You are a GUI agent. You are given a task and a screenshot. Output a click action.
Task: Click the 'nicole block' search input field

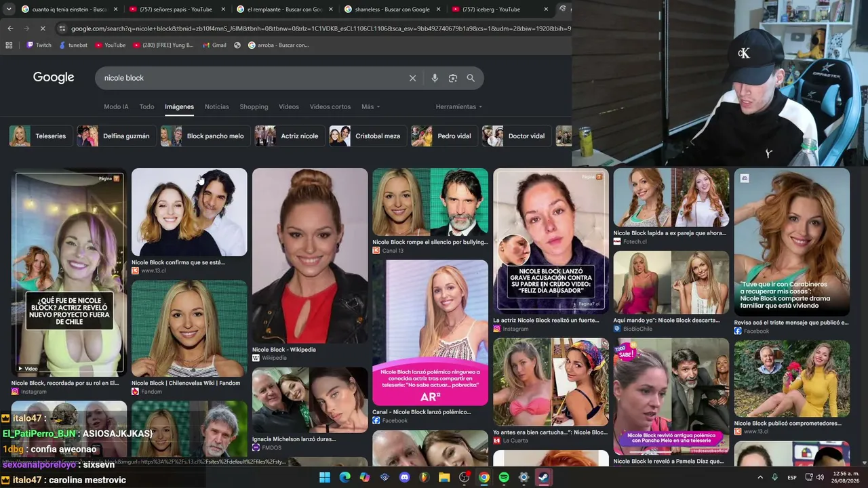coord(251,78)
